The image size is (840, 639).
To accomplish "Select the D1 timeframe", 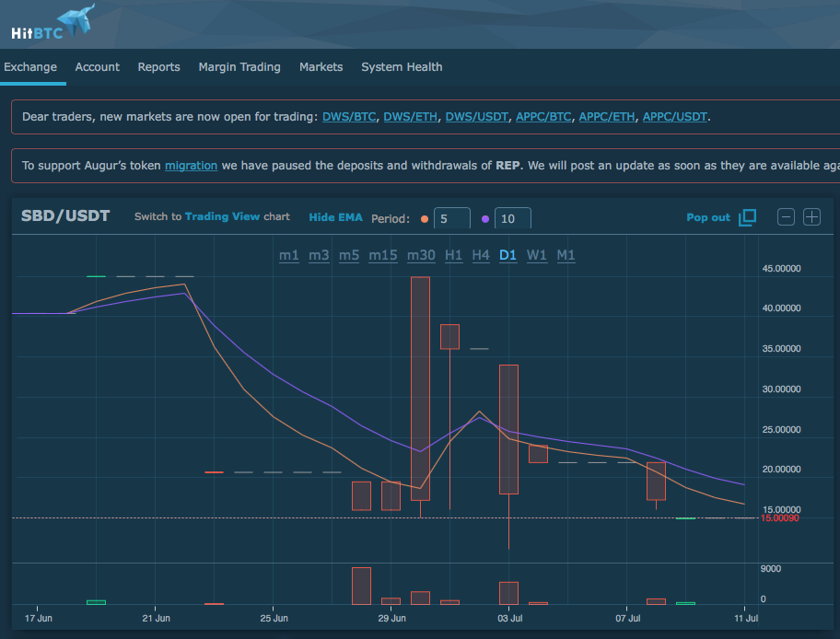I will pos(507,255).
